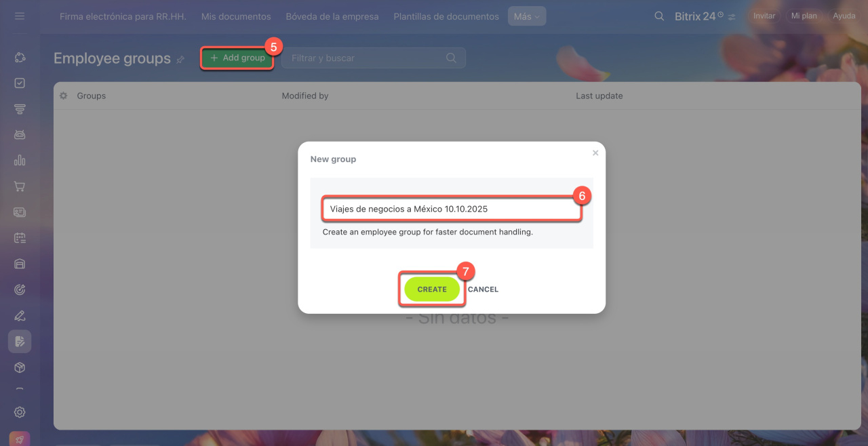Screen dimensions: 868x446
Task: Open the calendar icon in the sidebar
Action: coord(20,237)
